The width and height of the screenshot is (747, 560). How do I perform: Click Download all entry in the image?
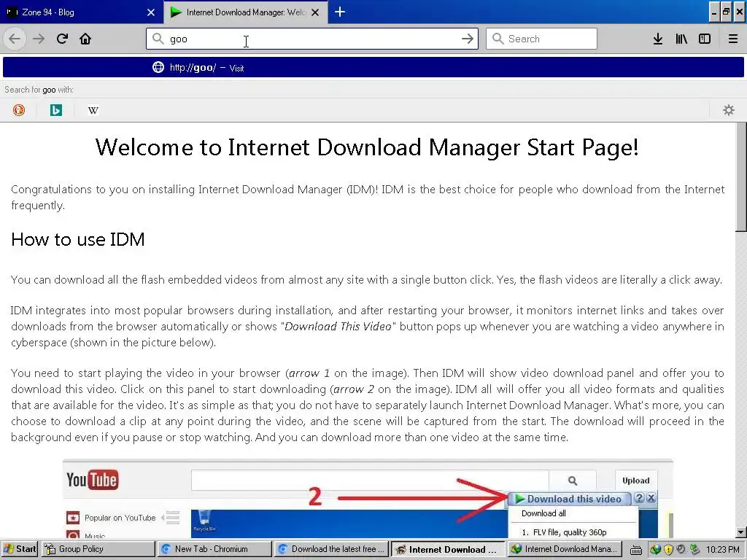(x=543, y=513)
